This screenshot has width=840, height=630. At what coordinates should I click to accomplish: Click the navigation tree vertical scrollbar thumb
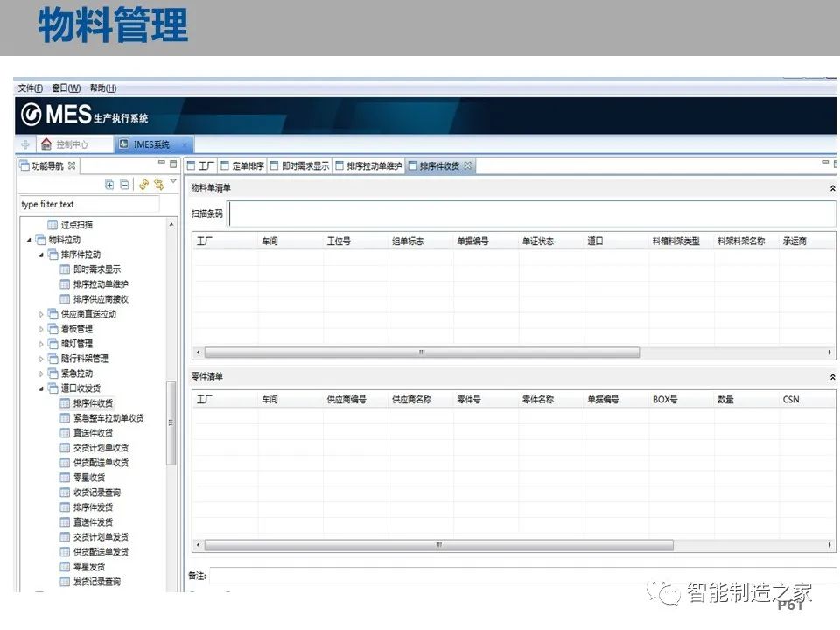[171, 422]
